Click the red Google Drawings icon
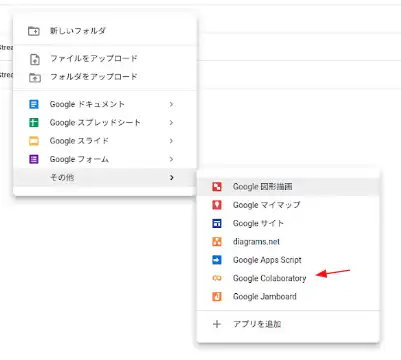This screenshot has width=401, height=360. 217,187
